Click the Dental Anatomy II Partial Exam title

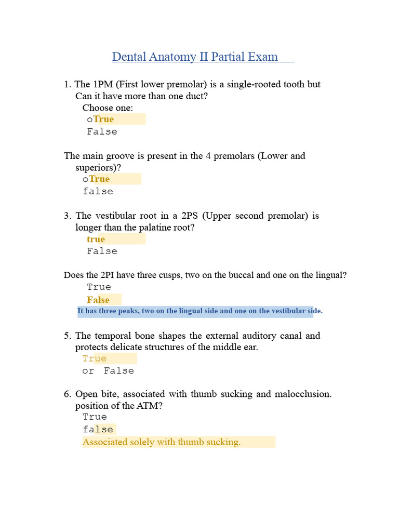coord(195,57)
